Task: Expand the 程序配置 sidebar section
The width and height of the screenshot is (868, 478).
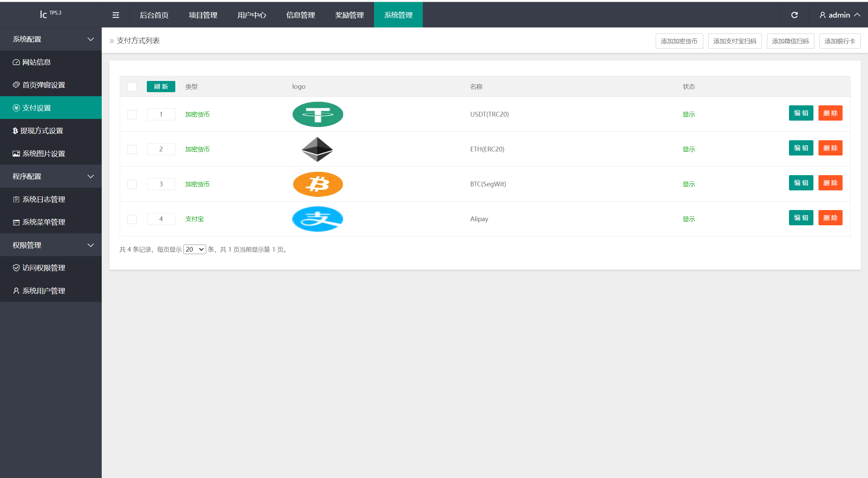Action: [51, 175]
